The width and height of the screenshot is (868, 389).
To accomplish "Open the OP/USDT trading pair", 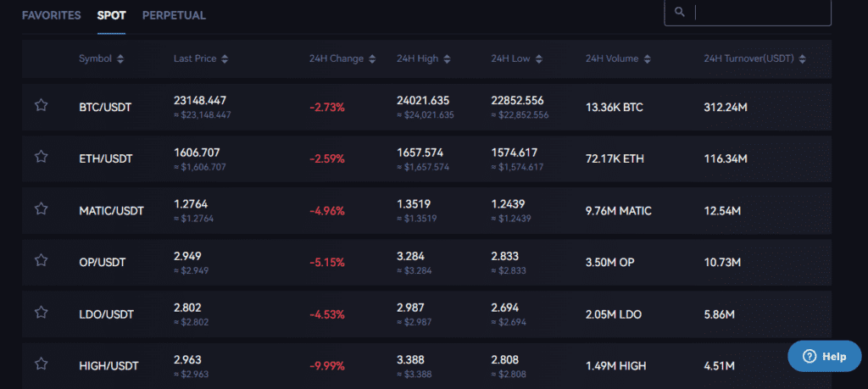I will tap(103, 263).
